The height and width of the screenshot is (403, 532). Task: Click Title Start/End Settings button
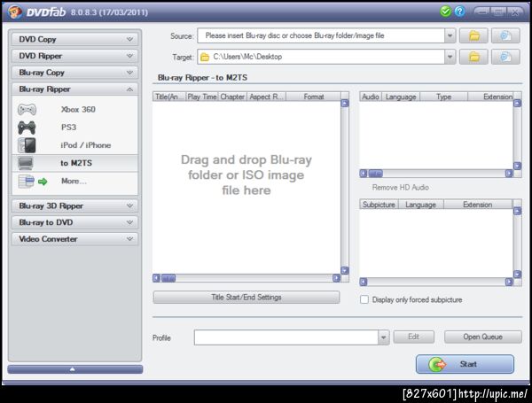coord(246,298)
